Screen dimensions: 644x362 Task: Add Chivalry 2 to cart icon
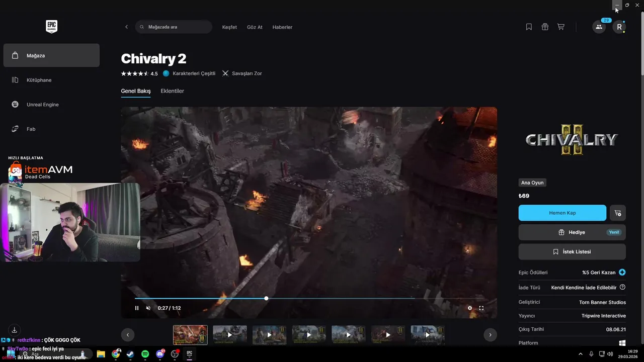(x=618, y=213)
